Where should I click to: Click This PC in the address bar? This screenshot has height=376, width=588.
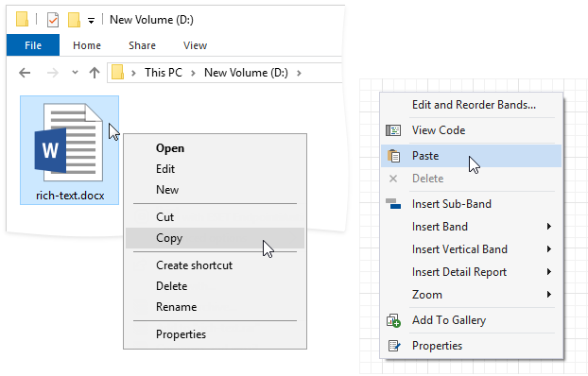[x=164, y=73]
